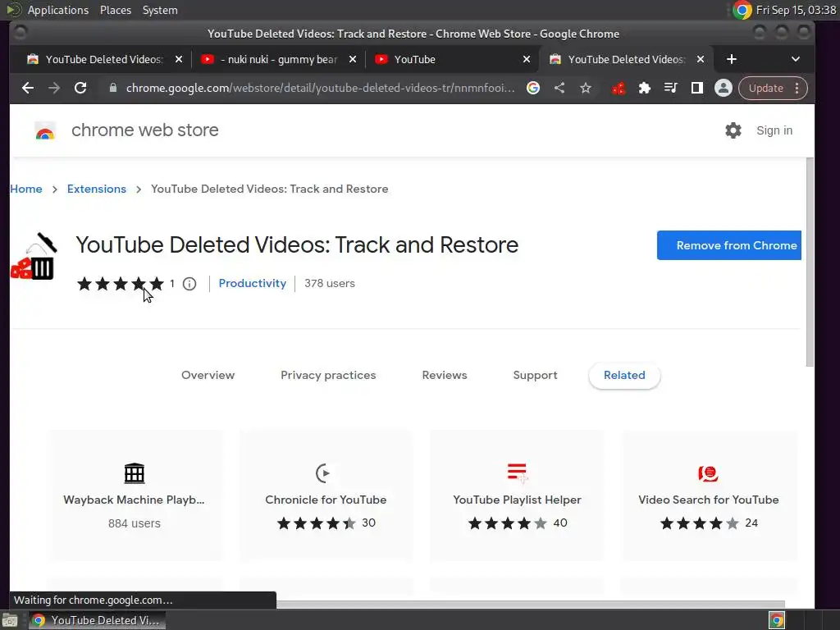The image size is (840, 630).
Task: Expand the tab search dropdown chevron
Action: click(796, 59)
